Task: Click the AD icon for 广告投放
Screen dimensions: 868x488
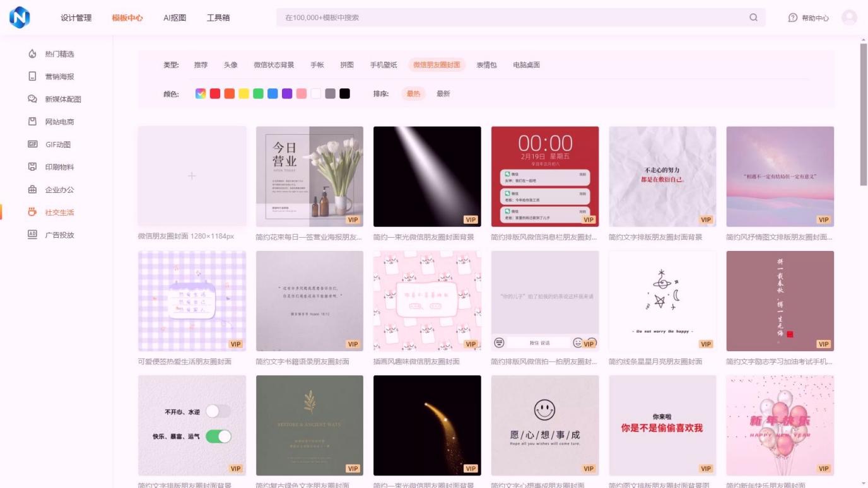Action: point(33,235)
